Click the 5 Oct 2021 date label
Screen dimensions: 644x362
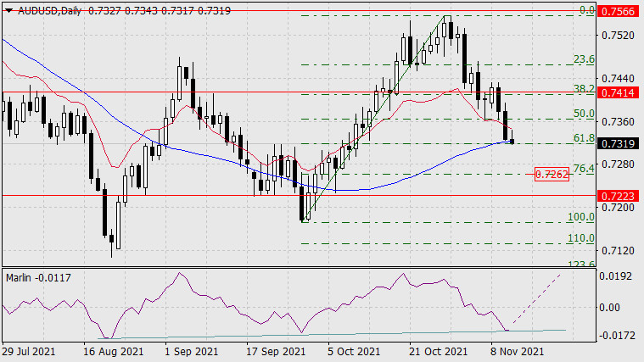coord(354,352)
